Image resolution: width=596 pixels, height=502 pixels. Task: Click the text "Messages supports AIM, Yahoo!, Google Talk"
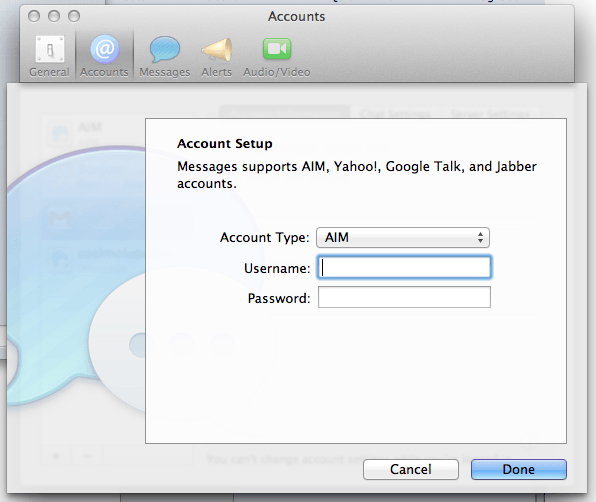coord(319,167)
